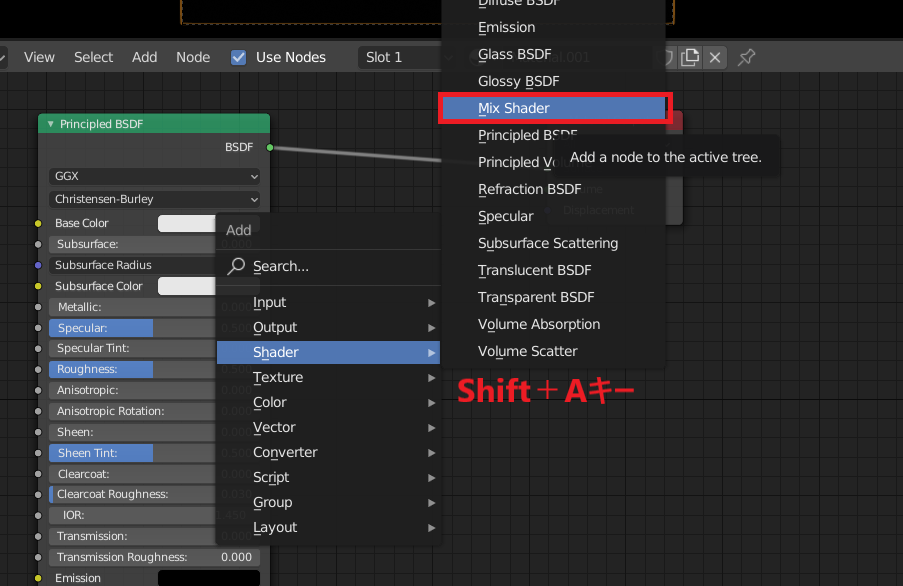Click the Sheen Tint slider
This screenshot has width=903, height=586.
132,453
